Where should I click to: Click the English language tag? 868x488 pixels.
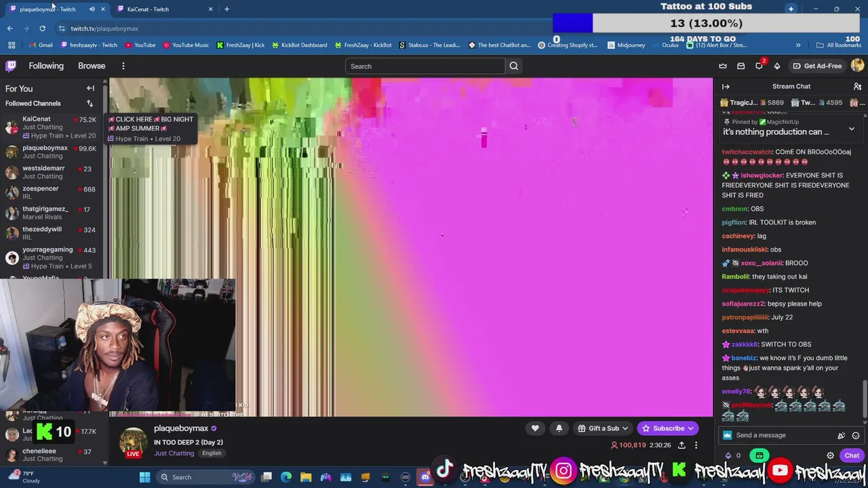pyautogui.click(x=212, y=453)
